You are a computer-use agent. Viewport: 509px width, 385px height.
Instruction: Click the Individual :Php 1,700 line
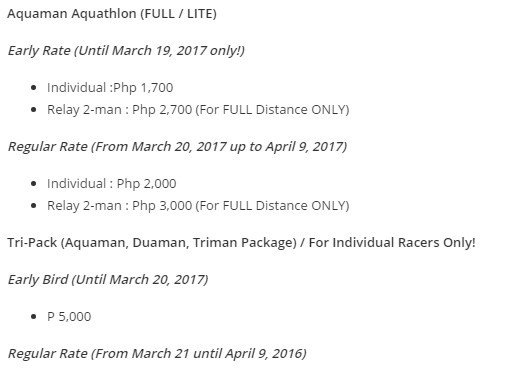tap(110, 88)
